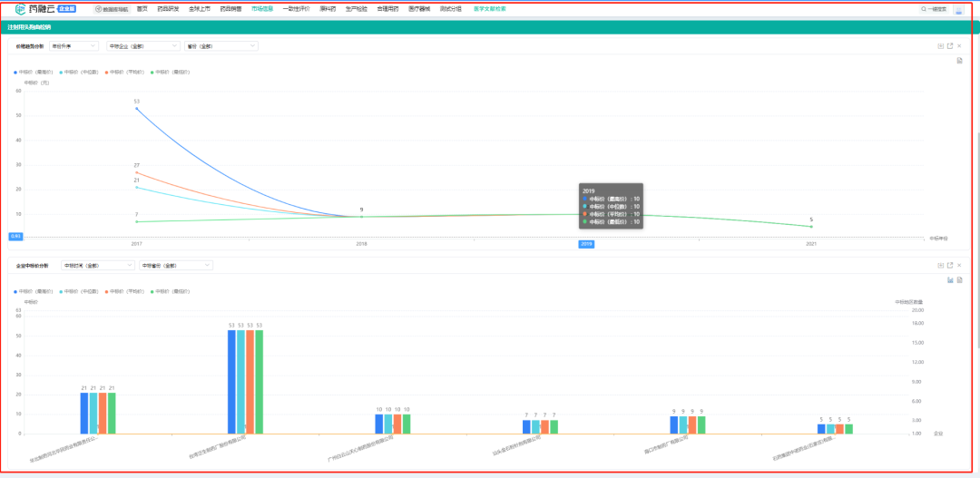
Task: Toggle 中标价(最低价) series in enterprise chart legend
Action: pyautogui.click(x=171, y=291)
